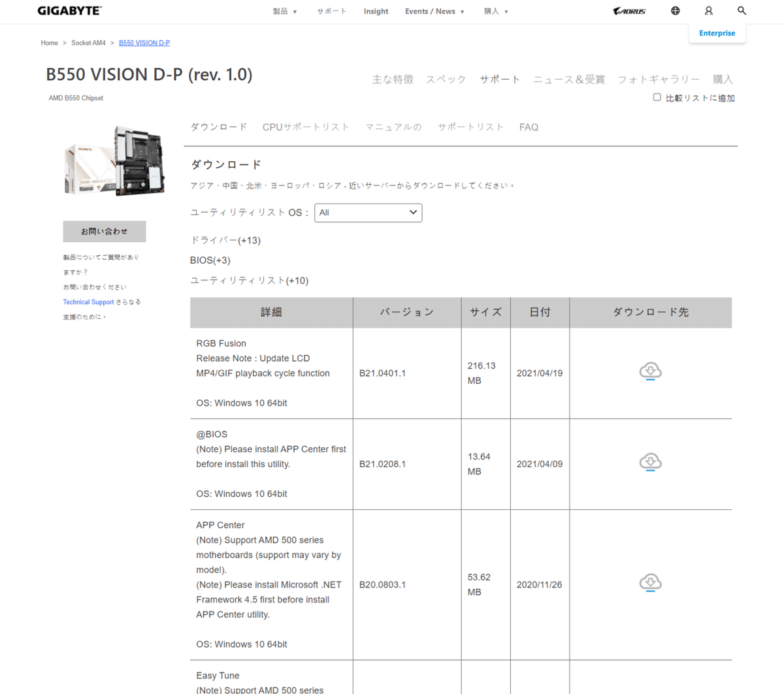Click the search magnifier icon
Image resolution: width=784 pixels, height=694 pixels.
742,11
